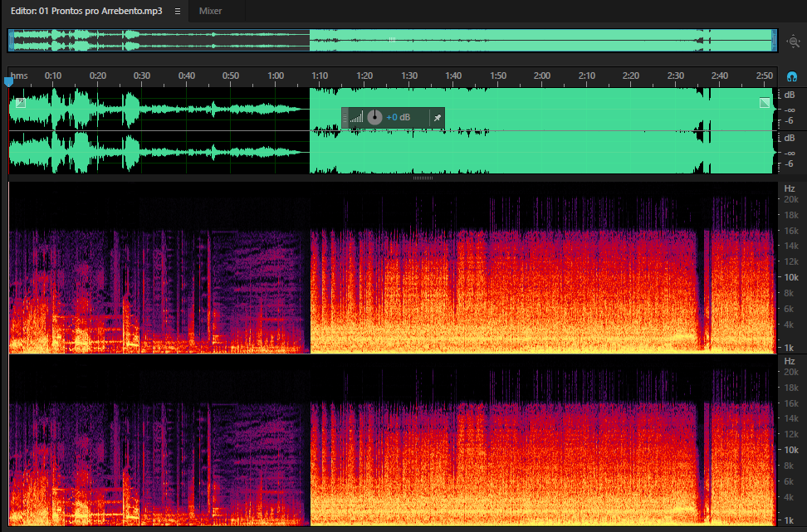Click the fade out handle on waveform
807x532 pixels.
765,102
